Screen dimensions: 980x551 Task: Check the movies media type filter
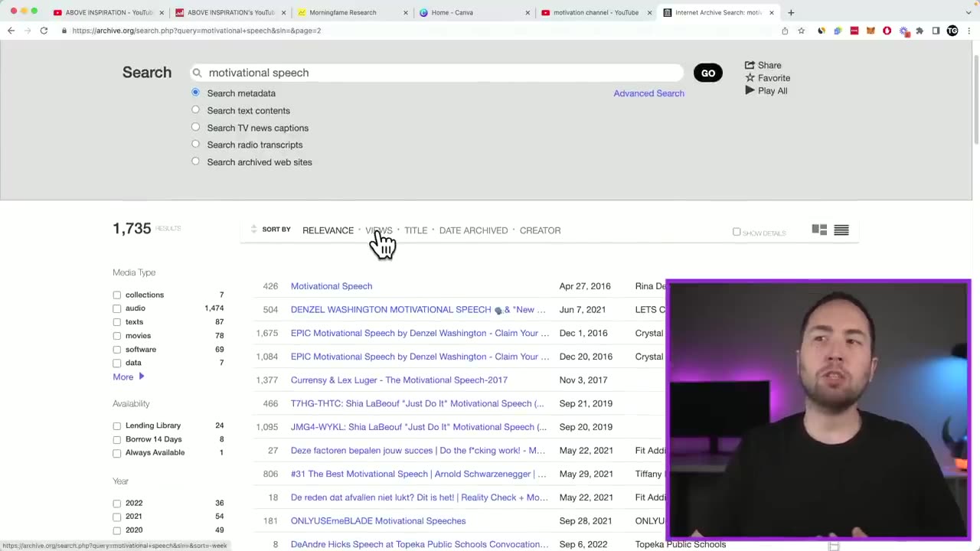[117, 336]
